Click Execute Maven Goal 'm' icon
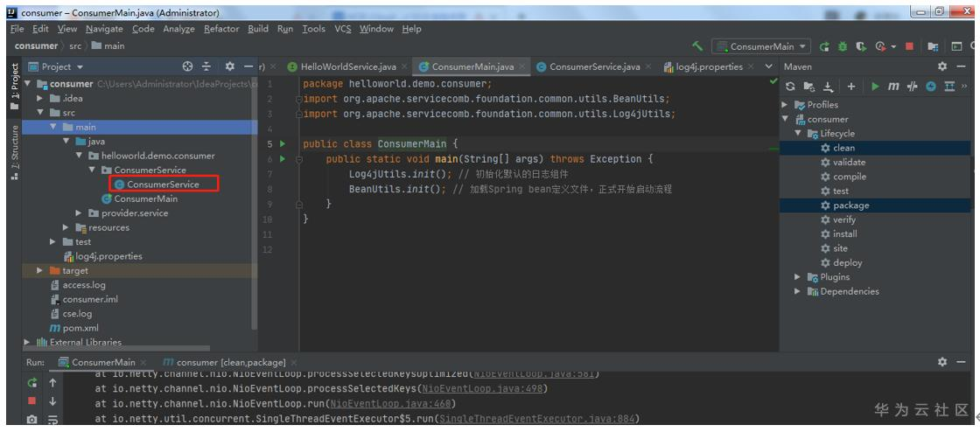The width and height of the screenshot is (980, 432). (x=893, y=87)
